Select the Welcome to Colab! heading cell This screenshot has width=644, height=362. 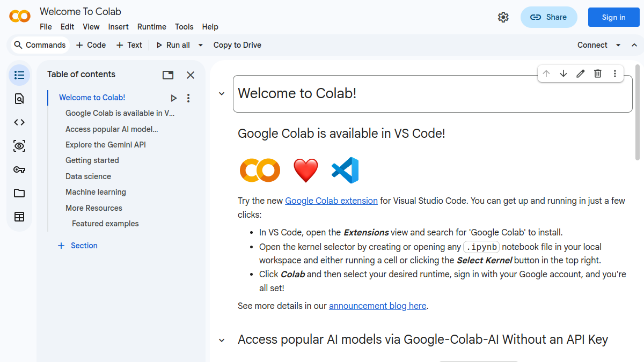[x=433, y=94]
